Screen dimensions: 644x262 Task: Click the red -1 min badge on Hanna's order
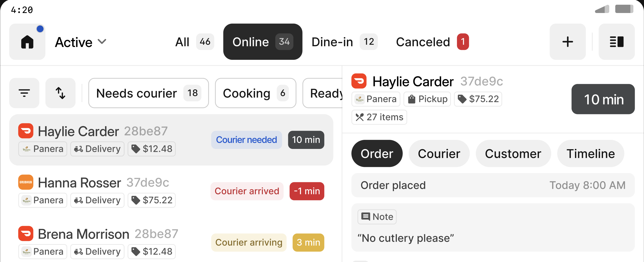click(307, 191)
